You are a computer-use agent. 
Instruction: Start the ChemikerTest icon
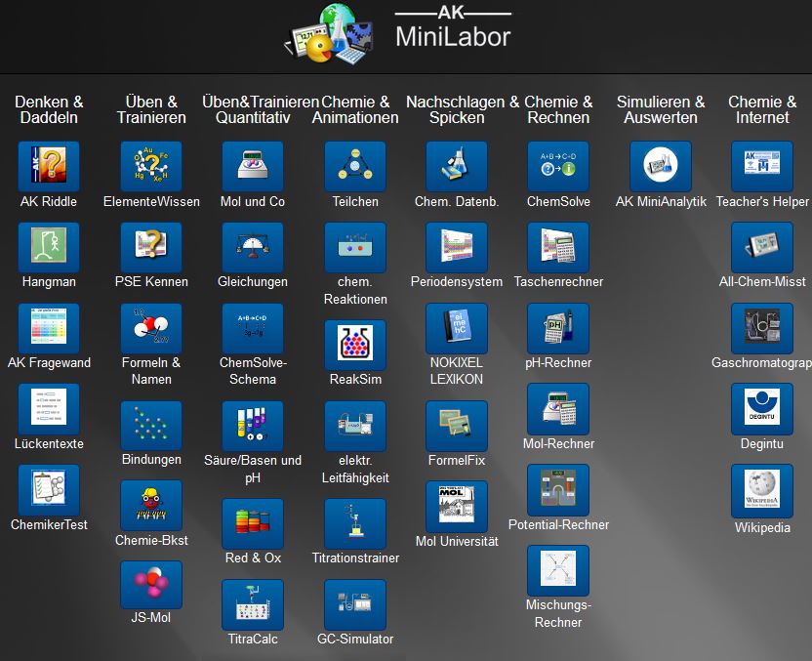point(49,489)
